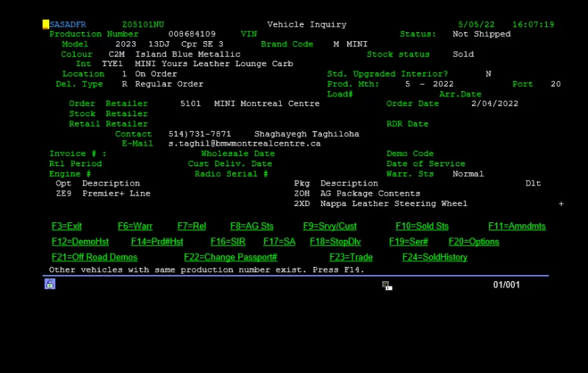Click the padlock icon in status bar
The height and width of the screenshot is (373, 588).
(50, 284)
